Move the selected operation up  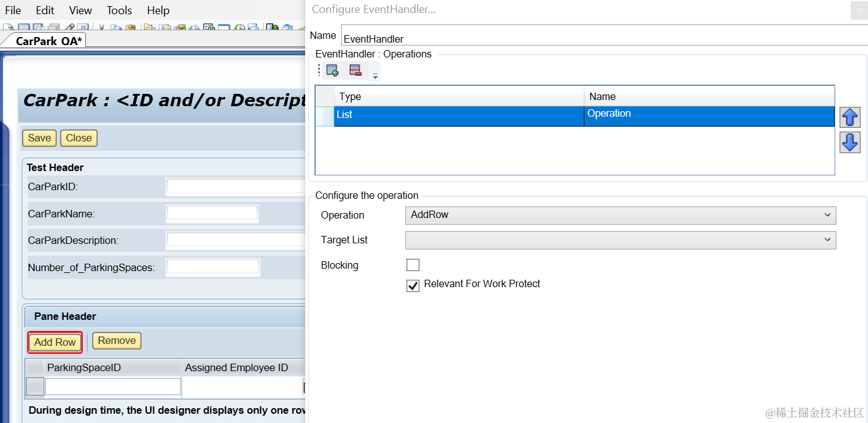click(x=850, y=117)
